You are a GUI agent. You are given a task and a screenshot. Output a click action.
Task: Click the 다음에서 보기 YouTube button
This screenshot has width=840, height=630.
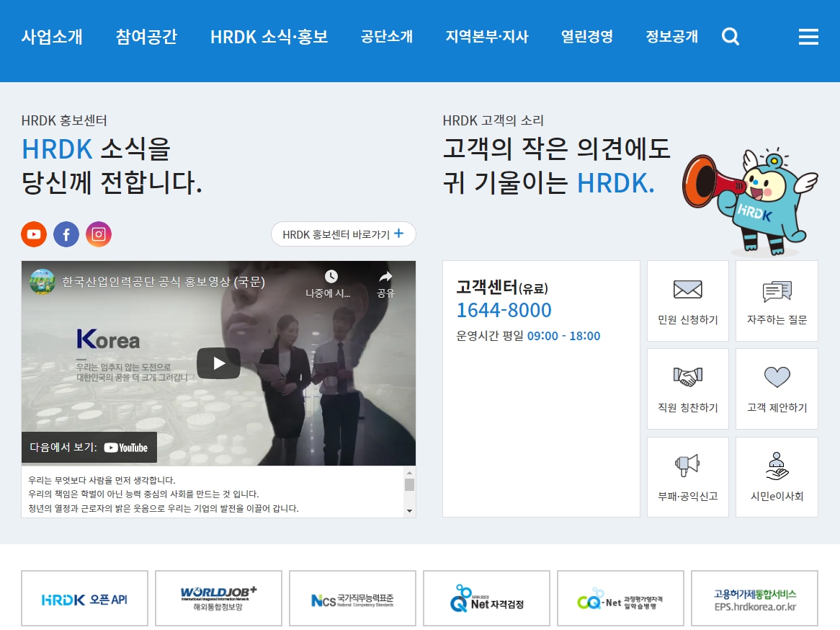(89, 447)
